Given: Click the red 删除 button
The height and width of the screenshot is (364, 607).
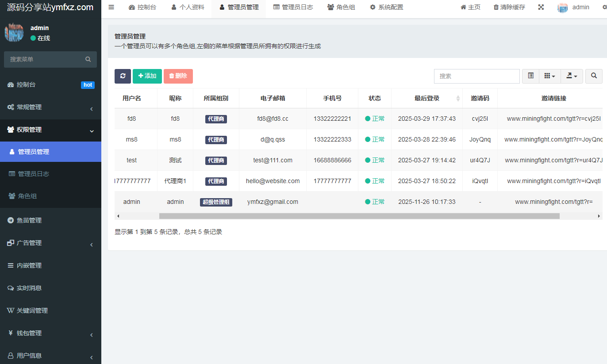Looking at the screenshot, I should coord(178,76).
